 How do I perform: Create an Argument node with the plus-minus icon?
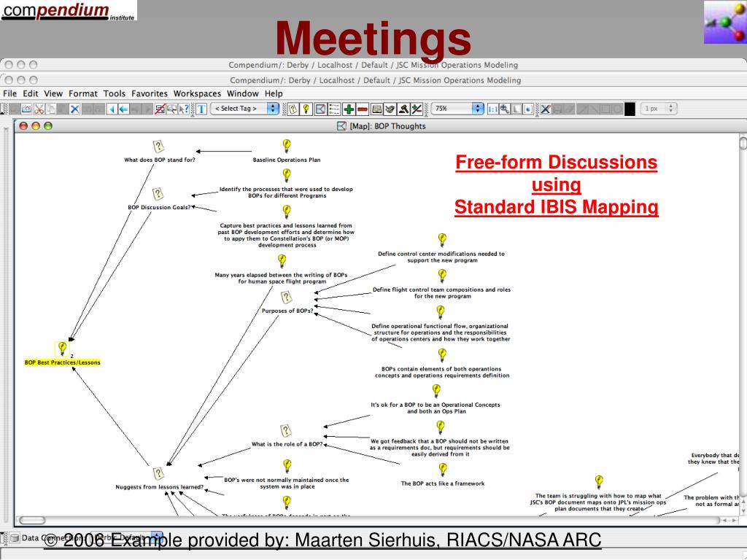pos(417,109)
